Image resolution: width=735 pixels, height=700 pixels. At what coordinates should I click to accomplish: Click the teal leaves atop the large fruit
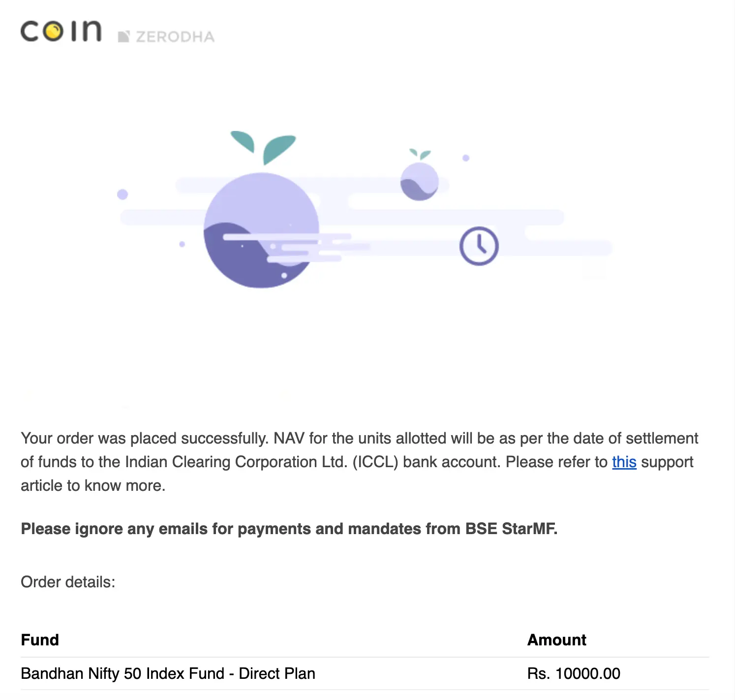coord(263,147)
